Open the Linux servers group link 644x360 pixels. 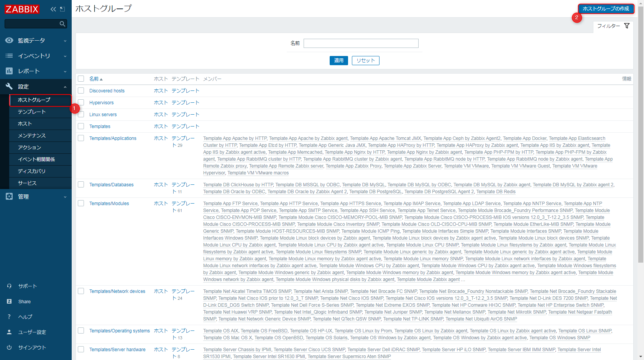(103, 115)
